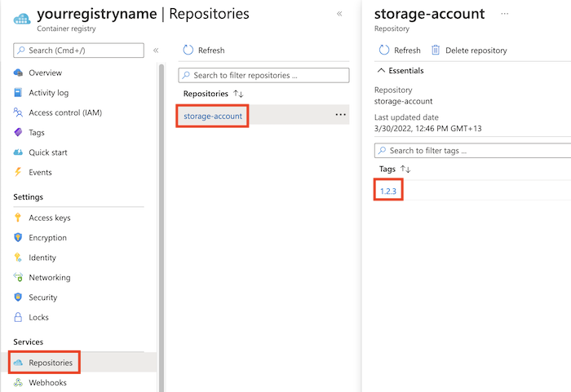Open Access control (IAM)

pos(65,112)
